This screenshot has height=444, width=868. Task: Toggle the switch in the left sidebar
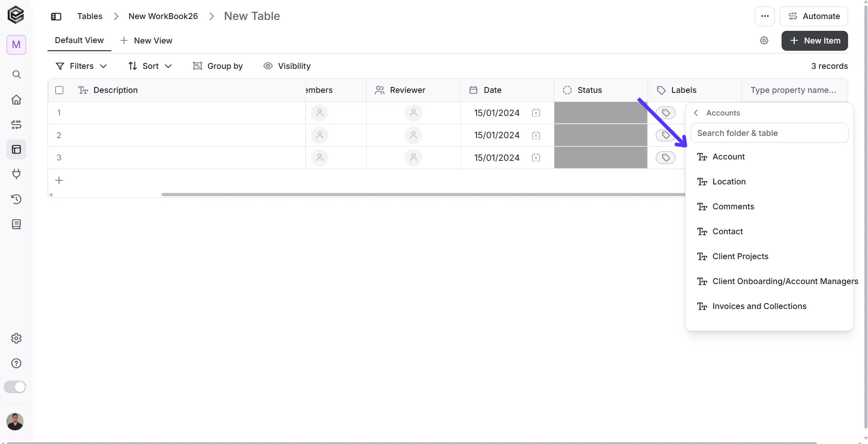[x=15, y=387]
